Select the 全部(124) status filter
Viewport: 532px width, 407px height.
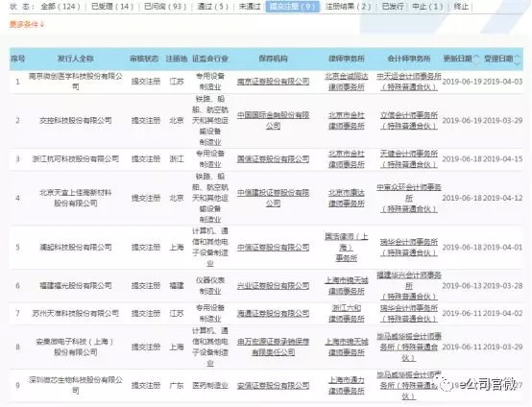click(x=60, y=7)
